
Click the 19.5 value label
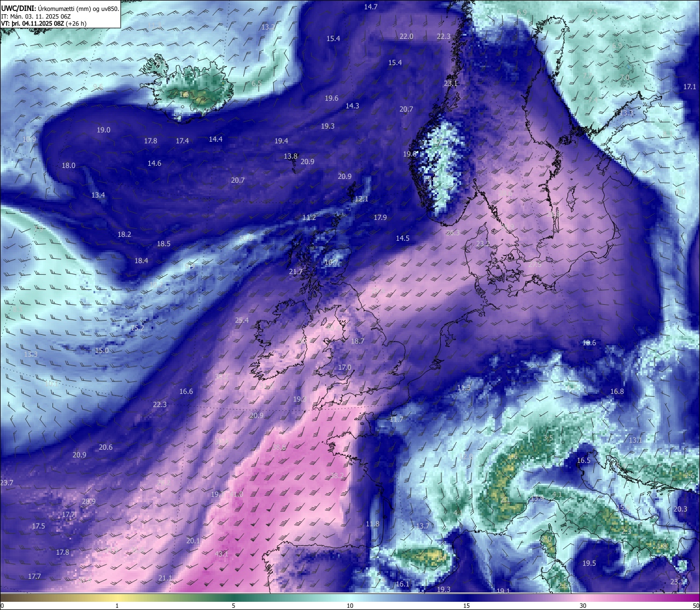coord(589,563)
